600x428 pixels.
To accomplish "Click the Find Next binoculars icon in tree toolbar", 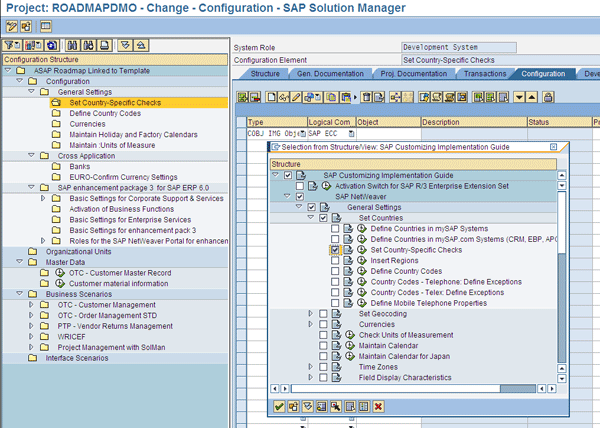I will click(x=89, y=46).
